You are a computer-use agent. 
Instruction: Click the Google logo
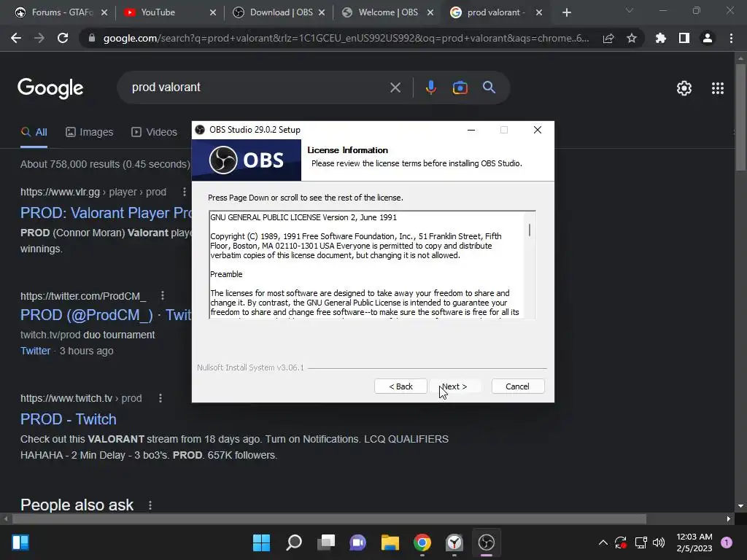(50, 88)
